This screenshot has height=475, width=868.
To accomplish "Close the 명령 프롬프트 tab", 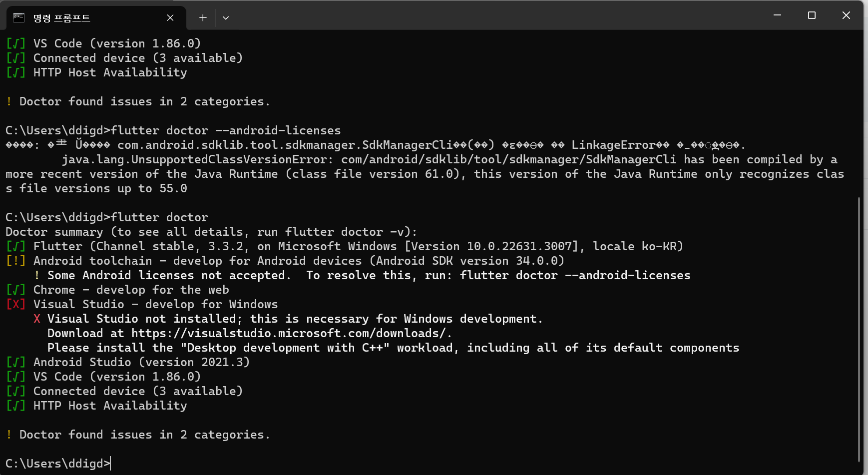I will 170,17.
